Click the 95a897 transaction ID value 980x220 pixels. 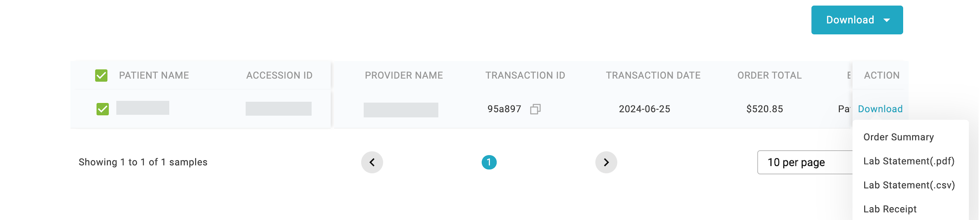point(504,109)
